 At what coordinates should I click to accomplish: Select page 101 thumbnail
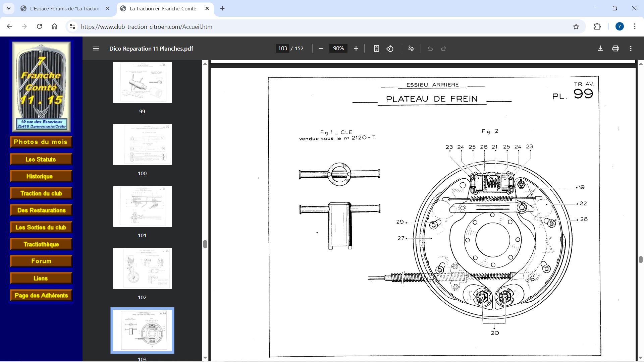pos(142,206)
